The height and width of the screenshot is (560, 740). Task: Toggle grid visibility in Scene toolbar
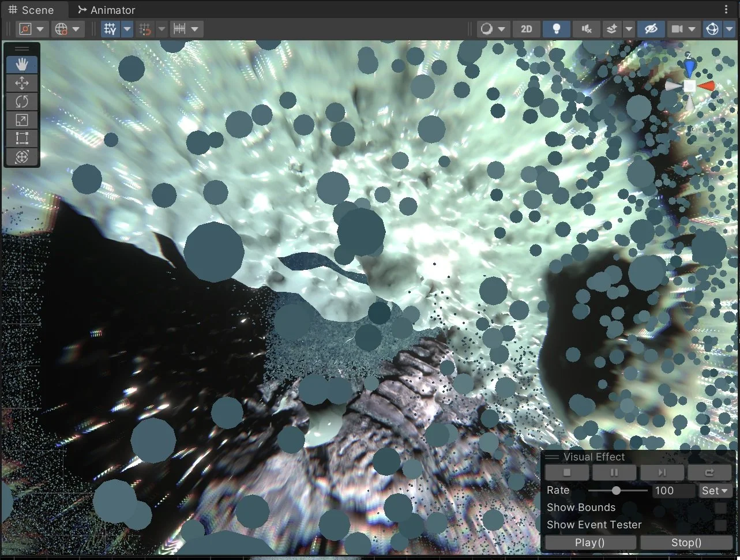110,29
